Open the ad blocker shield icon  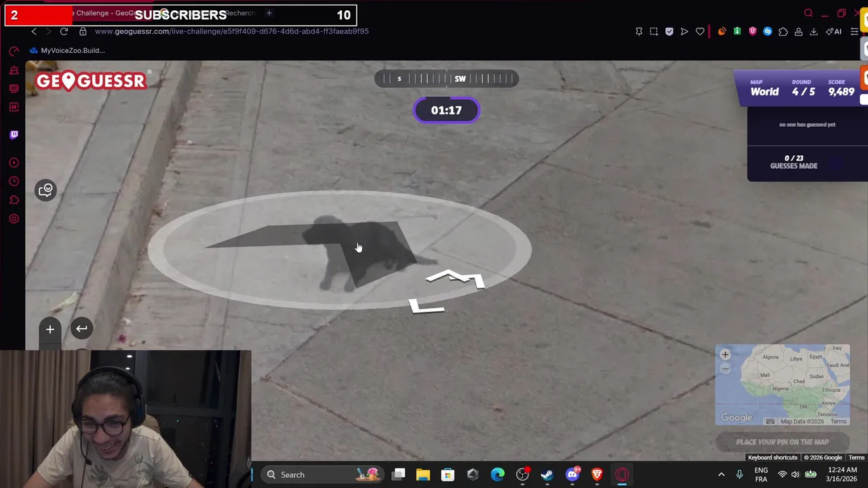click(x=669, y=31)
